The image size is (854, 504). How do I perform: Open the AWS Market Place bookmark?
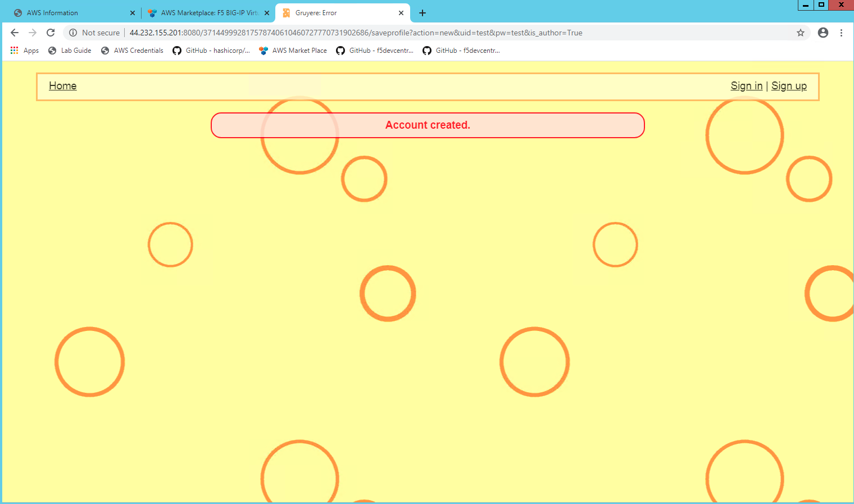tap(293, 51)
